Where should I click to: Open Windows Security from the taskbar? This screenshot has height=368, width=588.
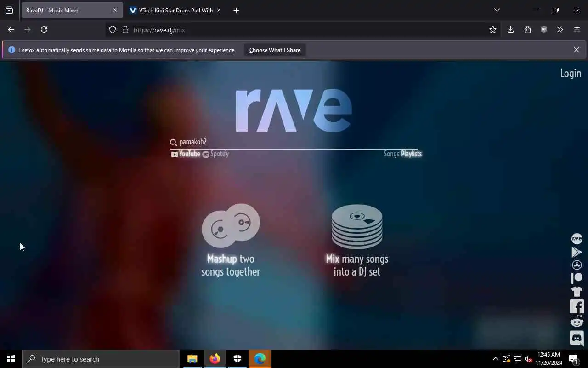tap(237, 359)
